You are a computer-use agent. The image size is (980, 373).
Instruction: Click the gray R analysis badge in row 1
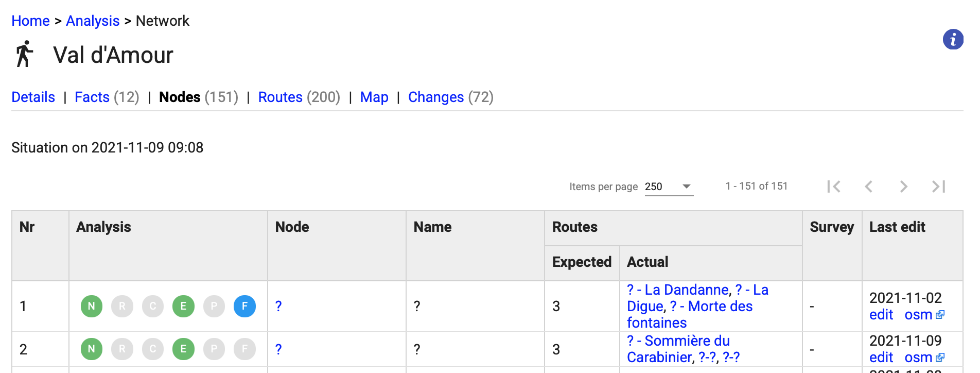pyautogui.click(x=122, y=306)
